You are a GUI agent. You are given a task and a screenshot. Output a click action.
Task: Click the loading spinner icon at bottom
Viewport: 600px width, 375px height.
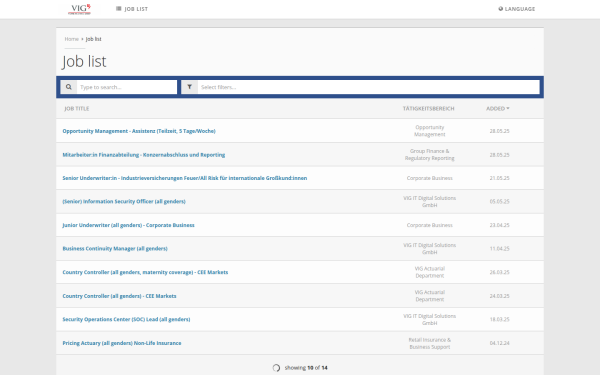pos(276,368)
